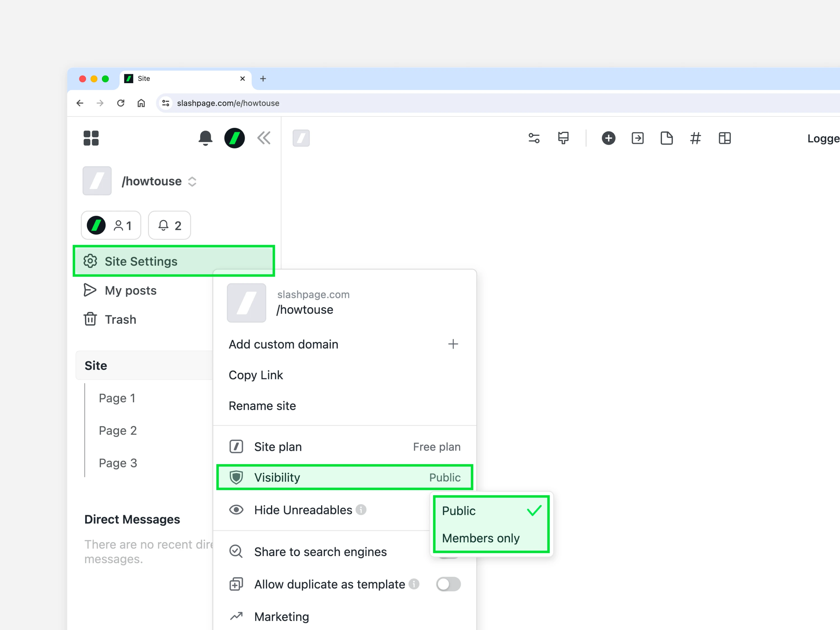The height and width of the screenshot is (630, 840).
Task: Click the plus circle add icon
Action: [x=608, y=138]
